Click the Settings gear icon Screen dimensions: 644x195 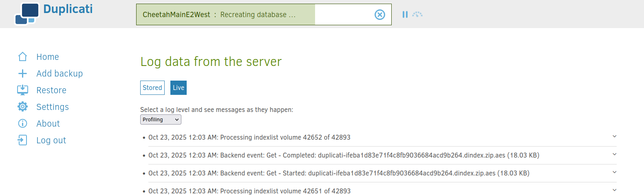click(23, 107)
